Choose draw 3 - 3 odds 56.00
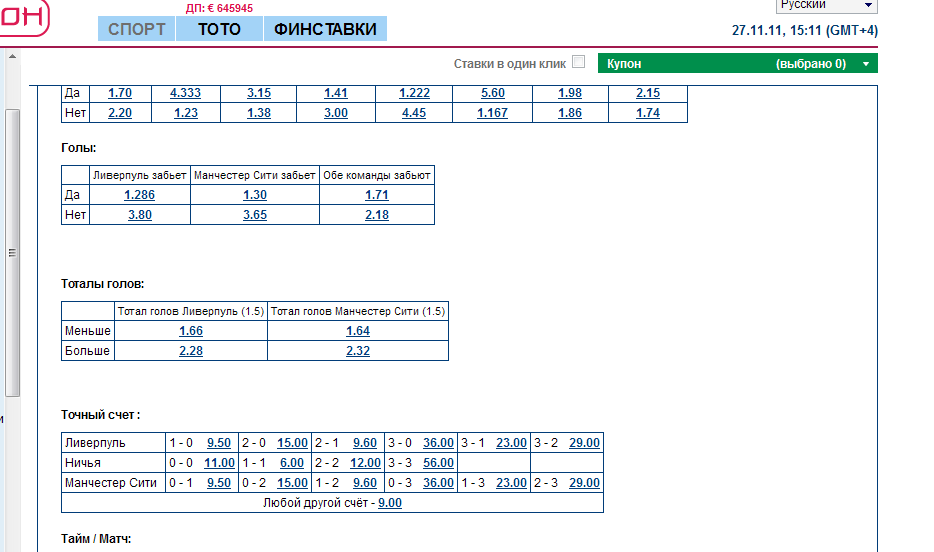Screen dimensions: 934x552 pyautogui.click(x=438, y=463)
